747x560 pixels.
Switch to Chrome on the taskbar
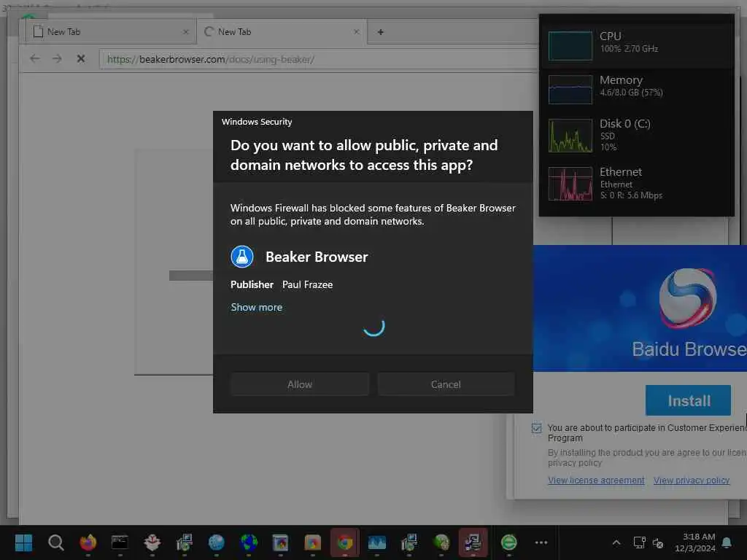[345, 542]
